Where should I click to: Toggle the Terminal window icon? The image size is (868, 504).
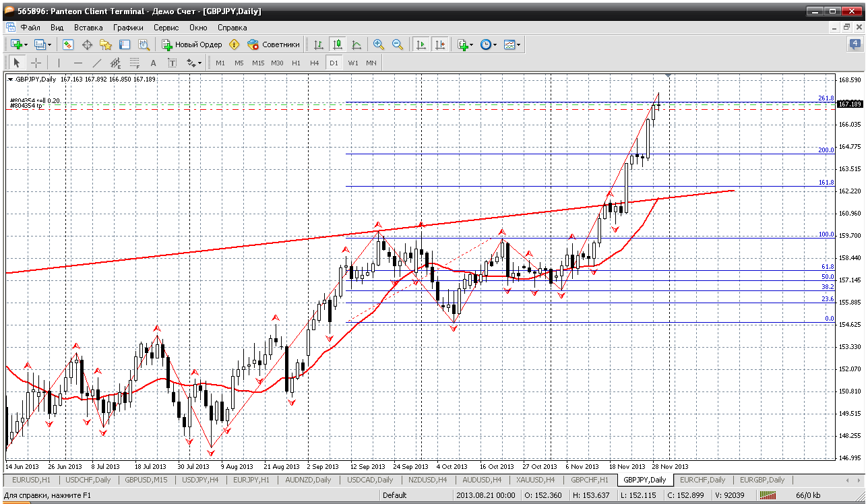pos(125,44)
